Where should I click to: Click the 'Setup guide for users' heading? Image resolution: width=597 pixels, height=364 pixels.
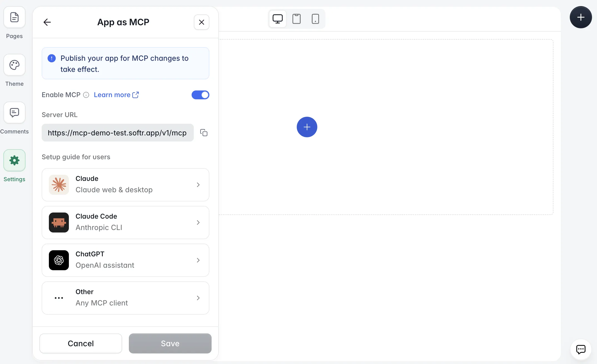click(x=76, y=157)
